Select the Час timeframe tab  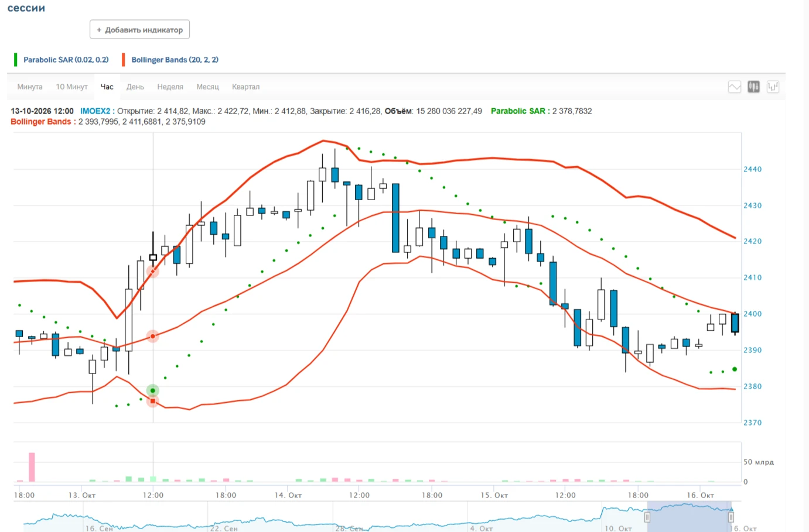(x=107, y=87)
